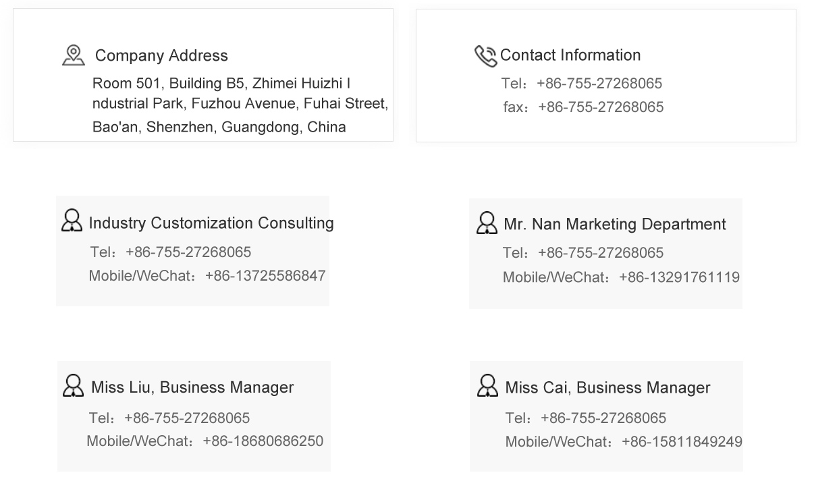Click mobile number +86-13725586847
814x504 pixels.
[265, 276]
